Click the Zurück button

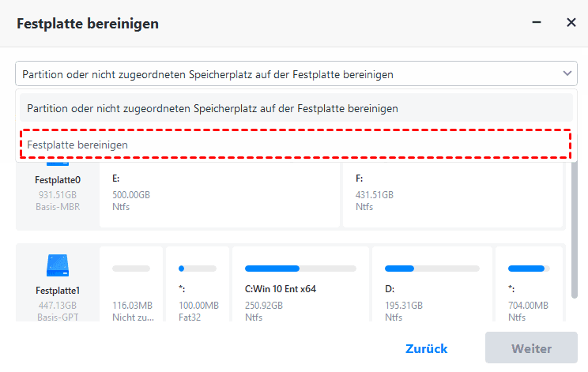426,348
